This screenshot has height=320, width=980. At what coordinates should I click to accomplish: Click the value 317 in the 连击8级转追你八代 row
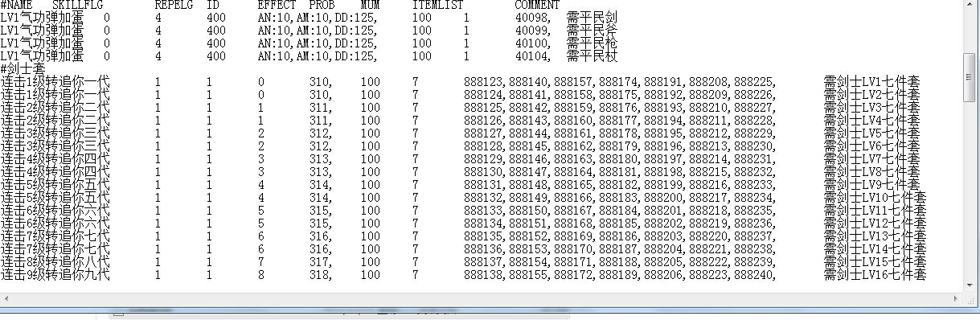[318, 263]
